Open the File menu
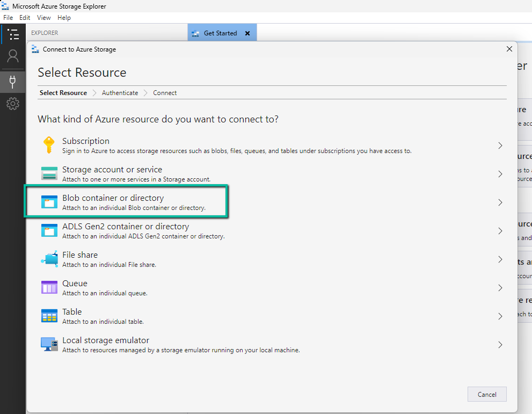 point(8,18)
